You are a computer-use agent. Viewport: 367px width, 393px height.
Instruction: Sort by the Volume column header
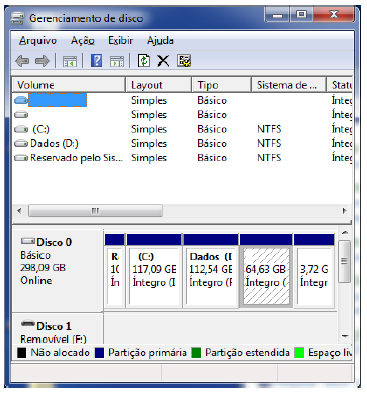(69, 85)
